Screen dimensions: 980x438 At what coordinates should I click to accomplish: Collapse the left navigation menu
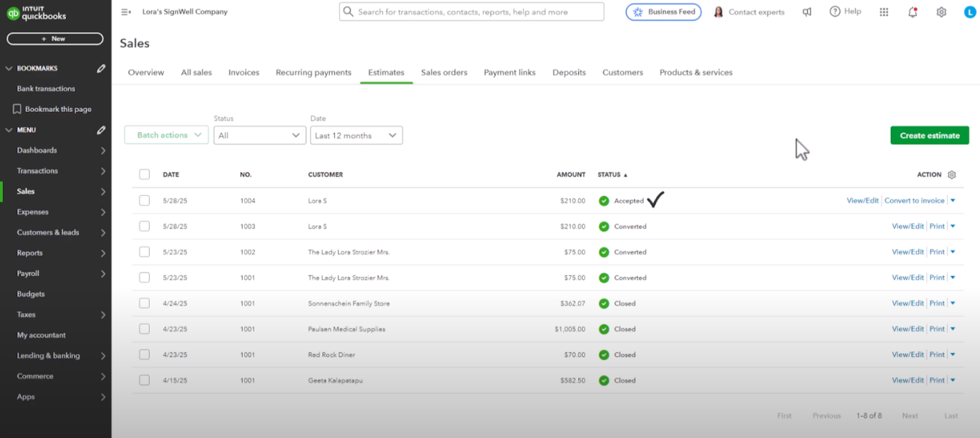[126, 12]
